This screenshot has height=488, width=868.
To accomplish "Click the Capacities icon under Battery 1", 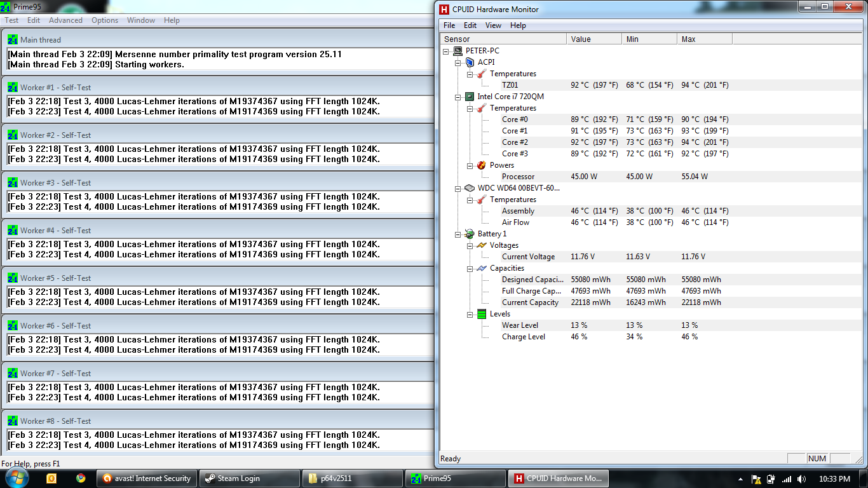I will tap(482, 268).
